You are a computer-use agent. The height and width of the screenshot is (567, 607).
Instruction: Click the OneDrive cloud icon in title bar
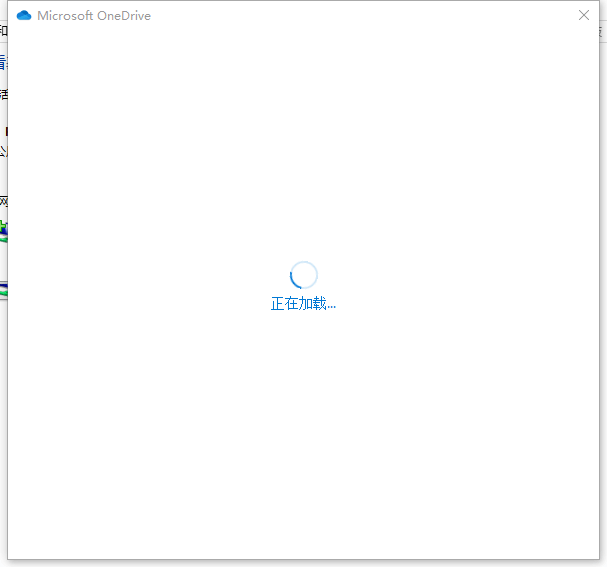[24, 15]
